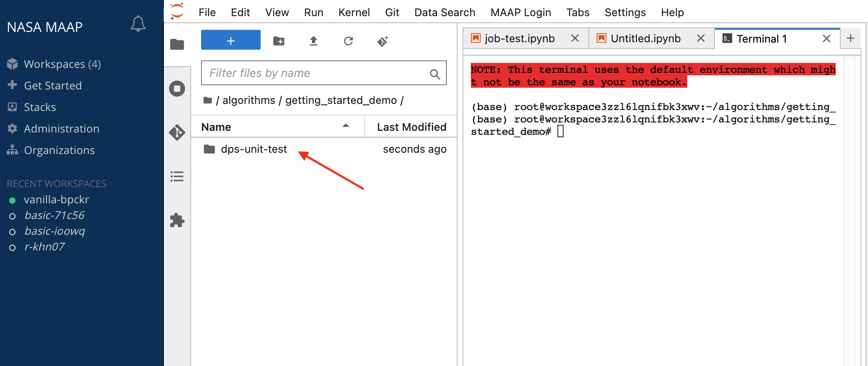This screenshot has height=366, width=868.
Task: Click the Filter files by name field
Action: [324, 73]
